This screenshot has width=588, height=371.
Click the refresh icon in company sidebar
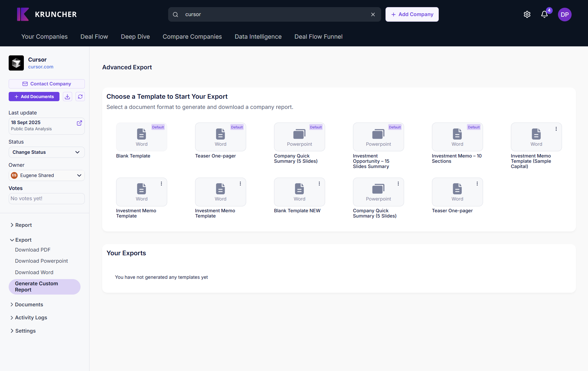tap(80, 97)
